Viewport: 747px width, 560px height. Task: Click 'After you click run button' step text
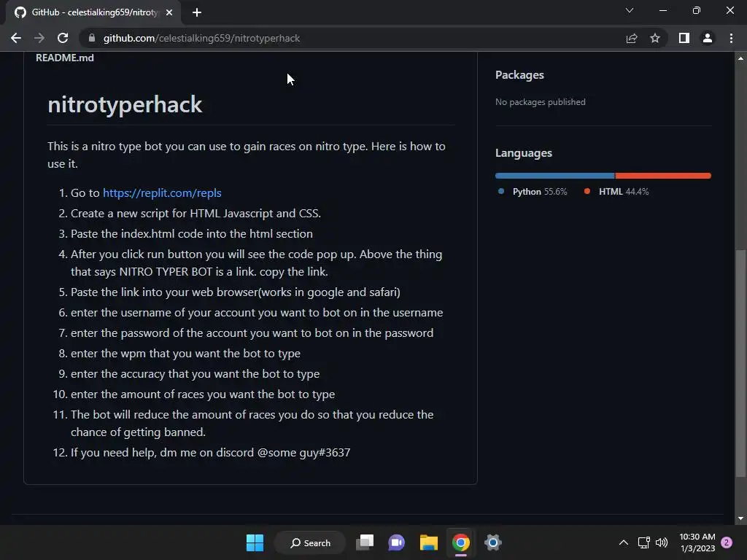(256, 262)
